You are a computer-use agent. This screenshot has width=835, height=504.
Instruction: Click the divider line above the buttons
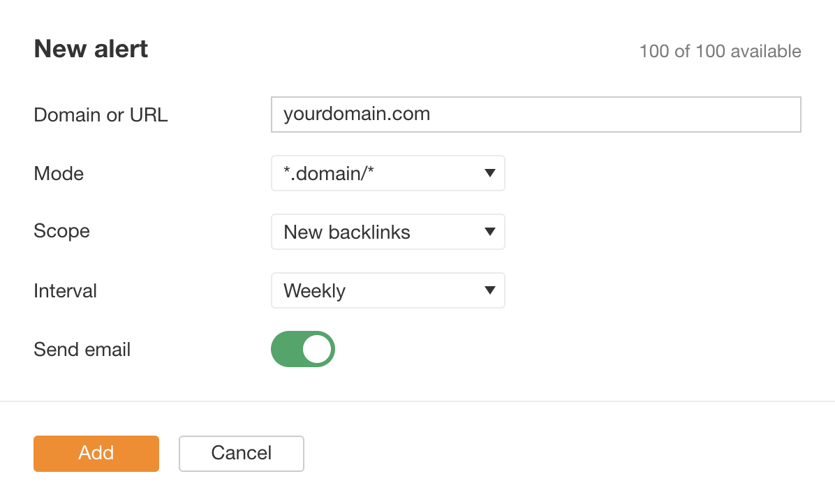pyautogui.click(x=417, y=401)
